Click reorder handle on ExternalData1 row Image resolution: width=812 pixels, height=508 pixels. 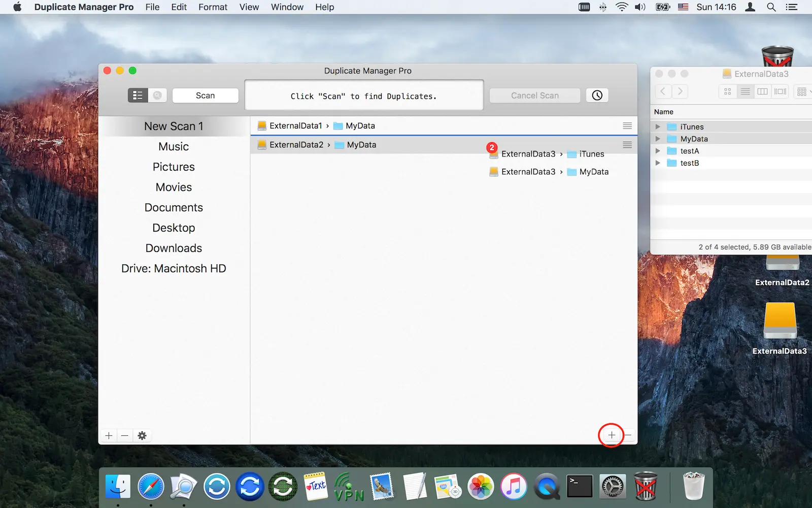tap(627, 125)
